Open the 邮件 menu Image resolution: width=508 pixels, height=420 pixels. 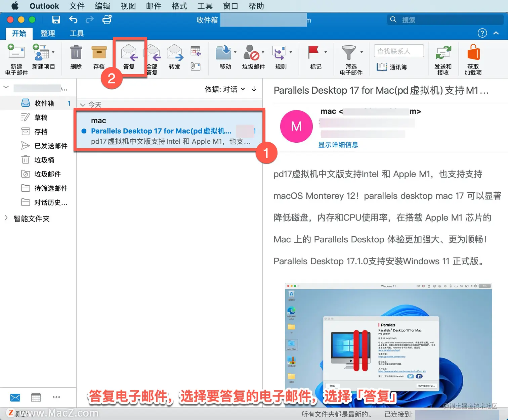coord(154,6)
